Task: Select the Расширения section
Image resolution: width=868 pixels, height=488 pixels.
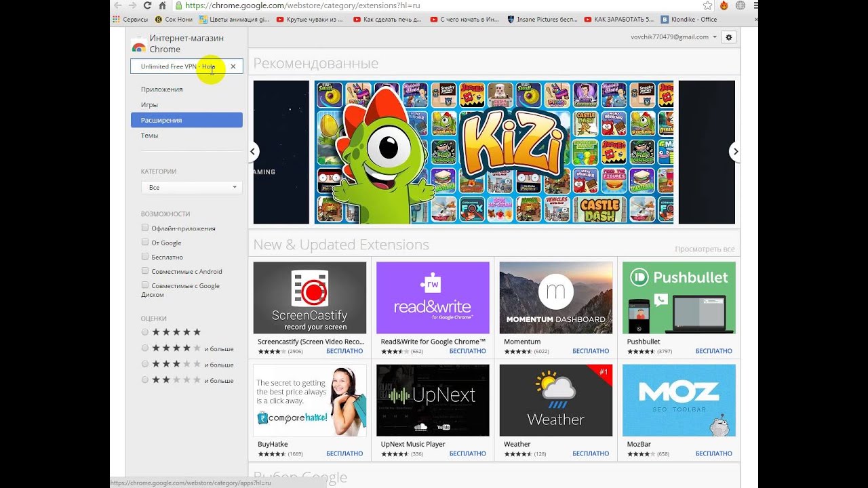Action: click(x=186, y=120)
